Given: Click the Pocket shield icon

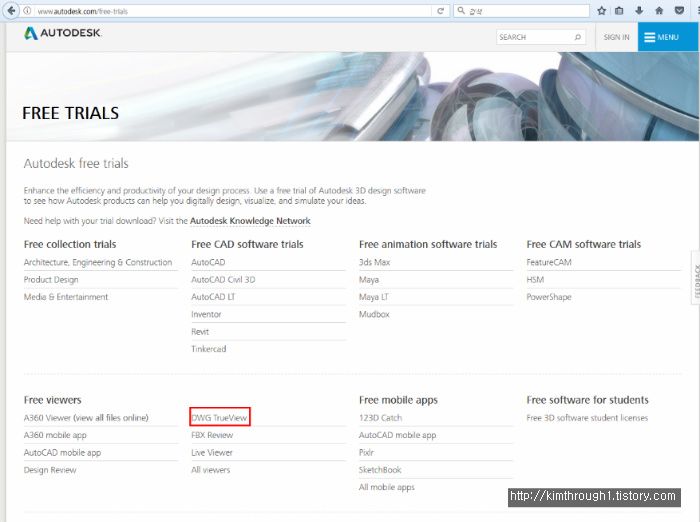Looking at the screenshot, I should tap(679, 11).
